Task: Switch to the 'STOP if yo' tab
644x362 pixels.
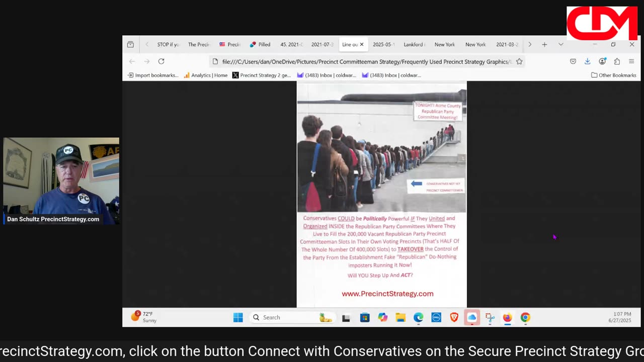Action: 168,45
